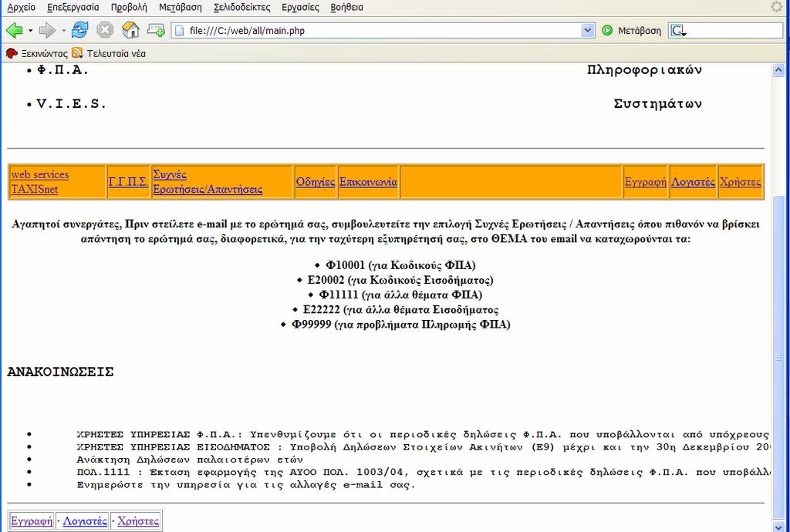
Task: Click the Συστημάτων text at top right
Action: 658,104
